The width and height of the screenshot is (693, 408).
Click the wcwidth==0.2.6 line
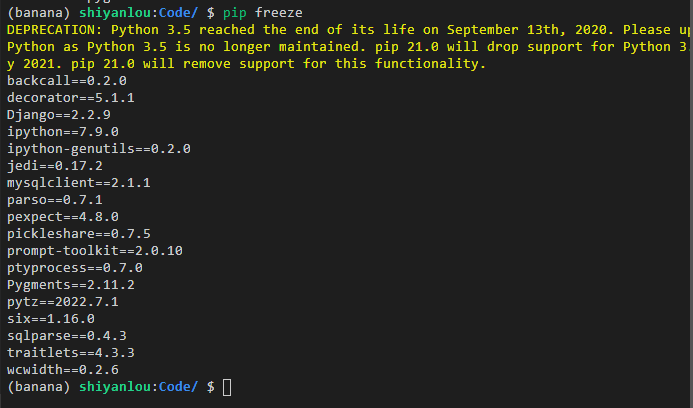[62, 369]
